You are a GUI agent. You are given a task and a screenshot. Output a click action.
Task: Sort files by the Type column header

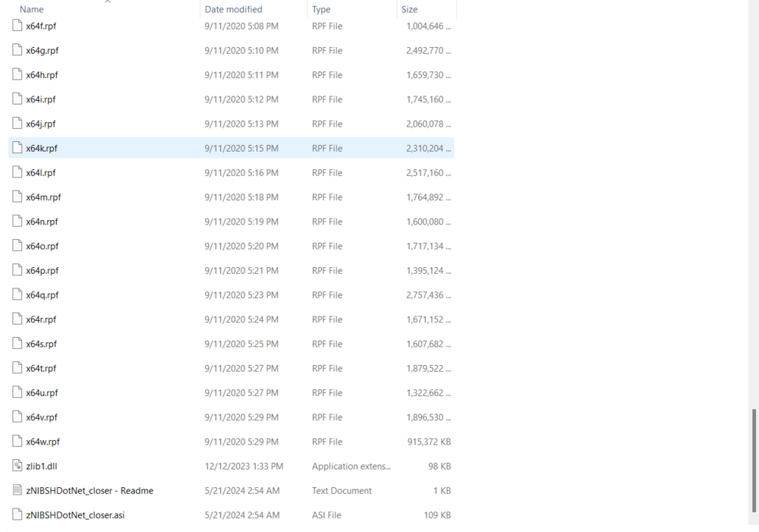click(x=321, y=8)
